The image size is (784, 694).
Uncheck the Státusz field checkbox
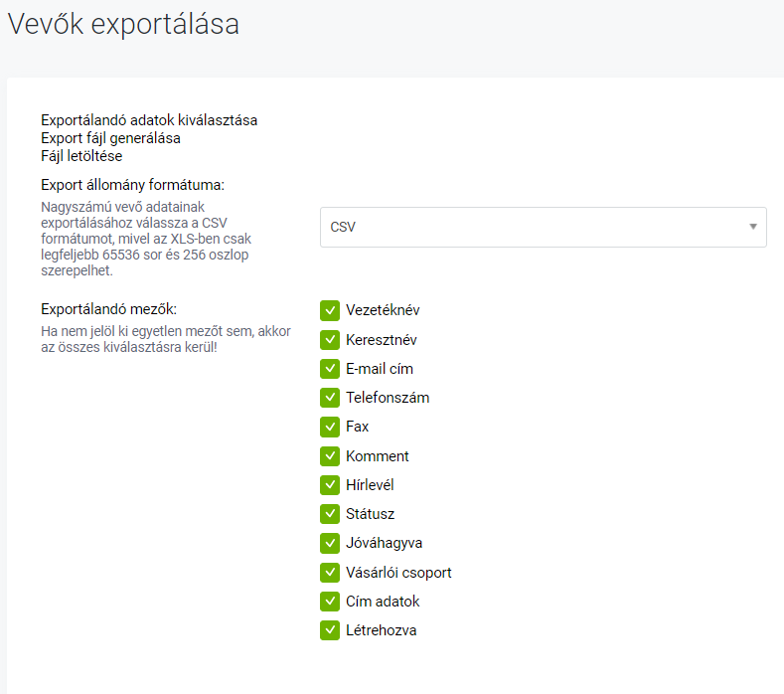click(x=330, y=514)
